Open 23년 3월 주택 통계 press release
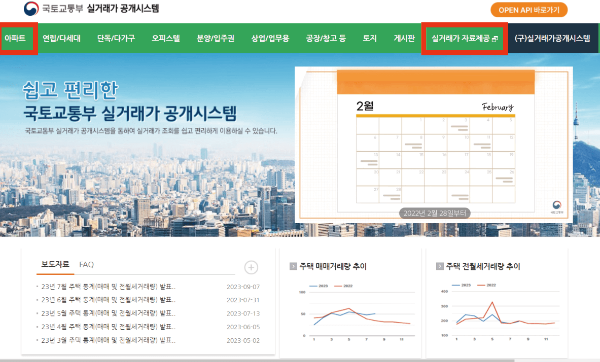The width and height of the screenshot is (600, 362). tap(108, 340)
